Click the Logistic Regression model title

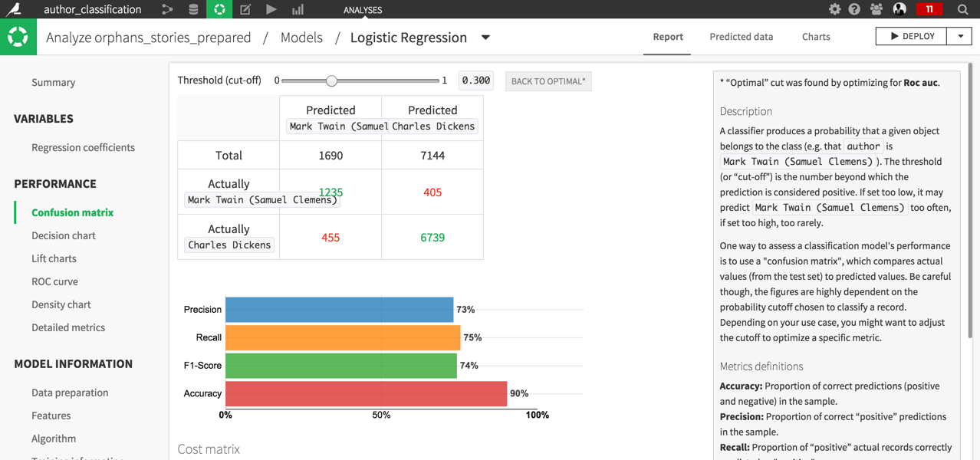[x=409, y=38]
